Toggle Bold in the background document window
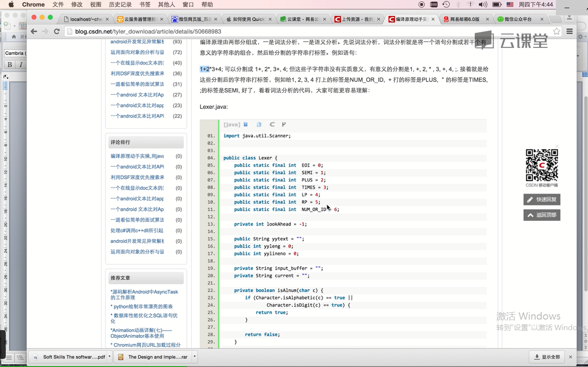The height and width of the screenshot is (367, 588). (x=10, y=65)
